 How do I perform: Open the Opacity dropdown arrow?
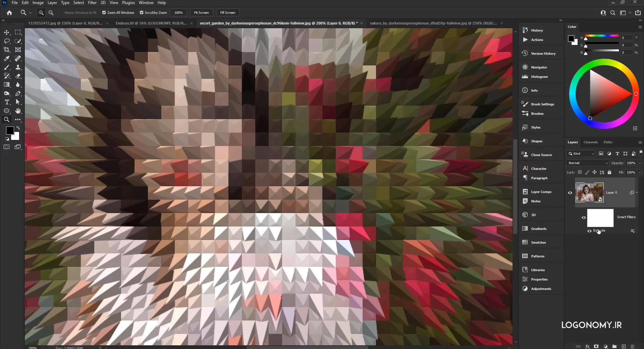[x=640, y=163]
